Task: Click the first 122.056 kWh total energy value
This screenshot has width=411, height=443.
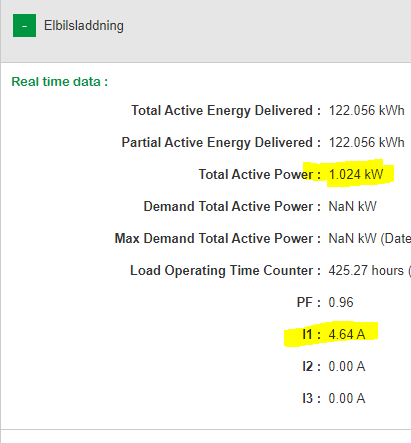Action: coord(366,111)
